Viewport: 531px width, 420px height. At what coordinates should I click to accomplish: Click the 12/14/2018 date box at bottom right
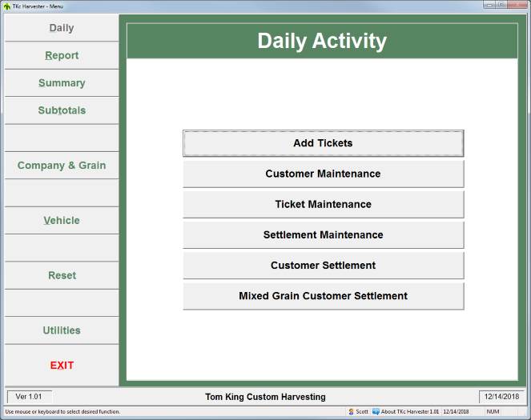pos(501,396)
